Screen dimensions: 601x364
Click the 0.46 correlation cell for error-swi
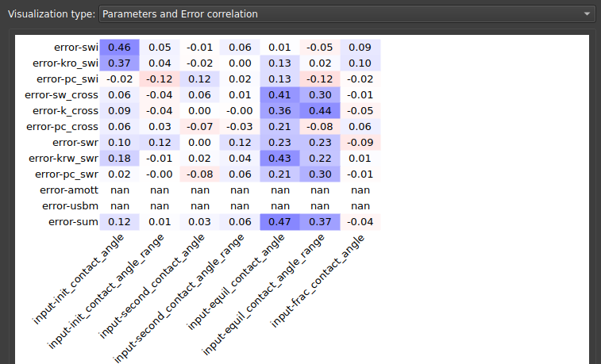tap(120, 48)
